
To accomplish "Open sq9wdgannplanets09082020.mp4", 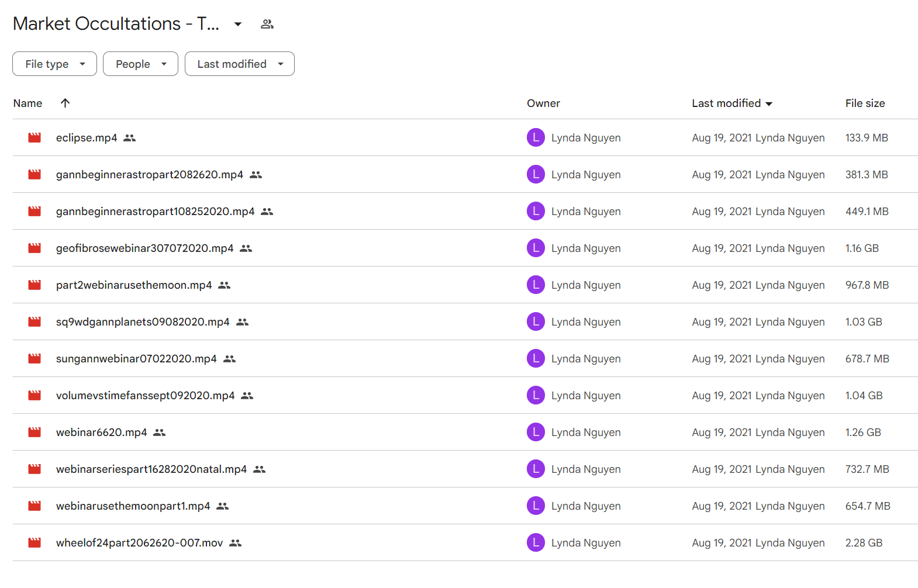I will 143,322.
